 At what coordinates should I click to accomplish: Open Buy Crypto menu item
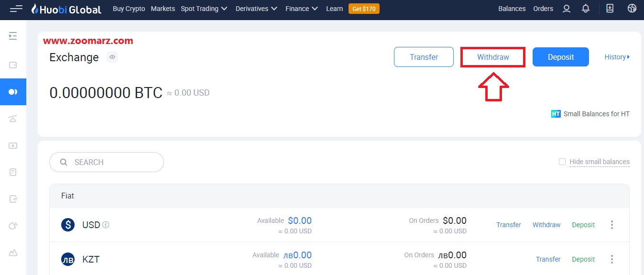click(129, 9)
